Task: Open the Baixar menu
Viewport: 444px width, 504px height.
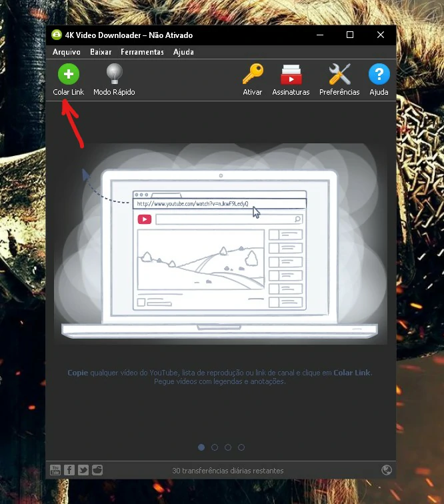Action: pyautogui.click(x=101, y=52)
